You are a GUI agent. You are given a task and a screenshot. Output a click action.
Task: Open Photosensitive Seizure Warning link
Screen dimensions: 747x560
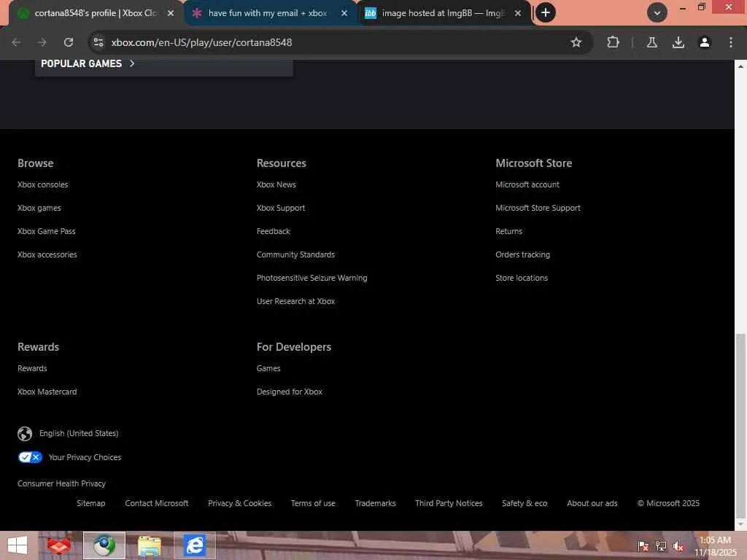(x=312, y=278)
